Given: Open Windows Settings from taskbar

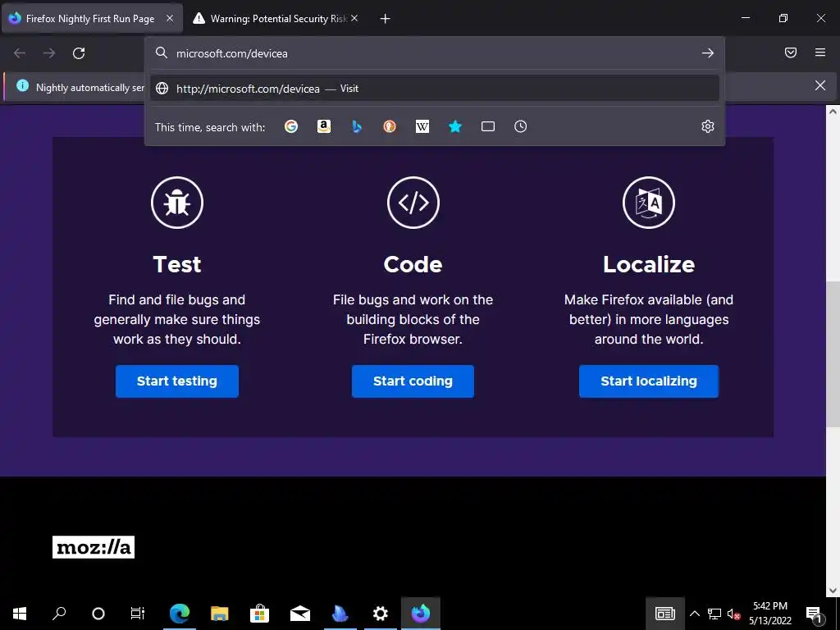Looking at the screenshot, I should [381, 614].
